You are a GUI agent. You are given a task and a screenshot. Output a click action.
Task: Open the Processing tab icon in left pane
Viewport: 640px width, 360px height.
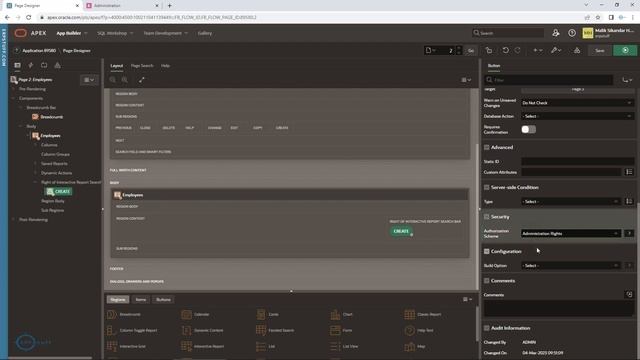pos(44,65)
